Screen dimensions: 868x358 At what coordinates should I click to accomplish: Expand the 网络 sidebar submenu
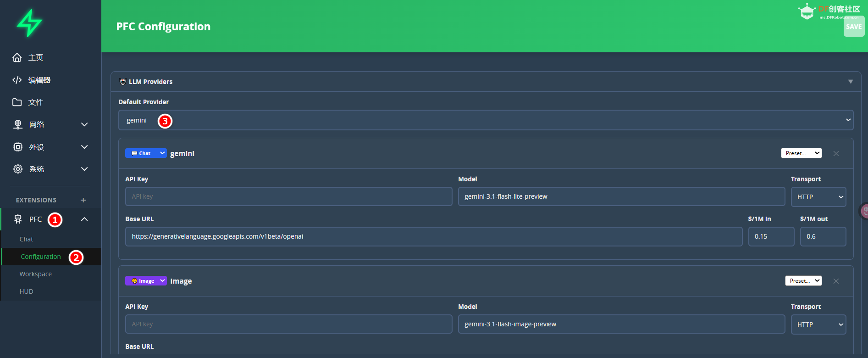(84, 124)
